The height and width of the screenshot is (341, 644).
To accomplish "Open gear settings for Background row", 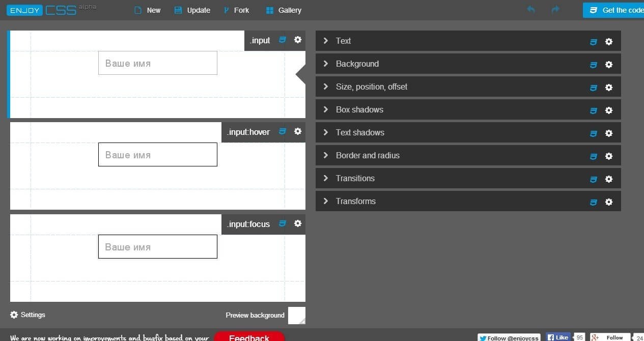I will pos(608,65).
